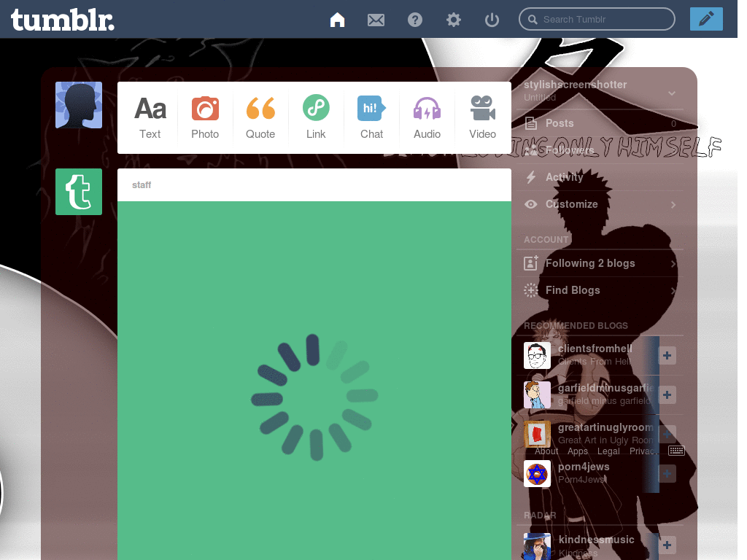Click the green staff blog avatar
The width and height of the screenshot is (747, 560).
tap(79, 192)
